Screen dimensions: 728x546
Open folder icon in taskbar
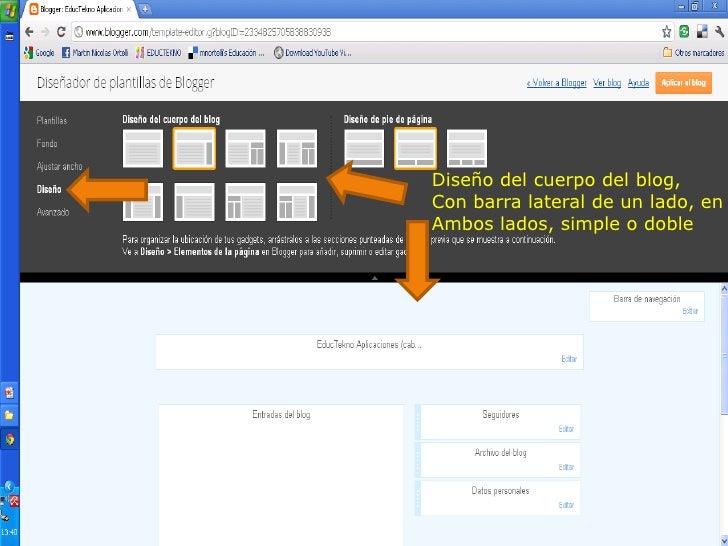coord(9,415)
